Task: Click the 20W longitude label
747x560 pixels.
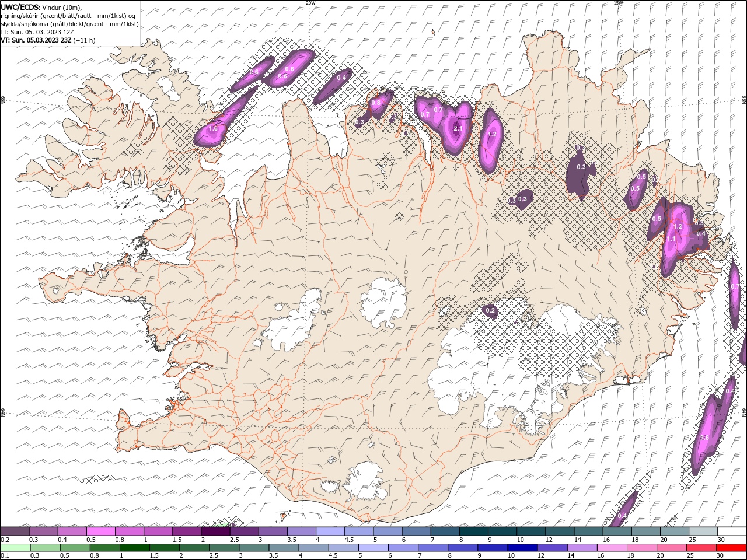Action: (x=310, y=3)
